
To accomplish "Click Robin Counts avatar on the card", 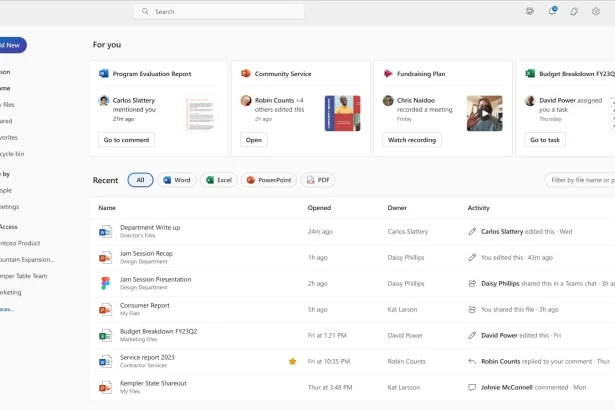I will coord(246,100).
